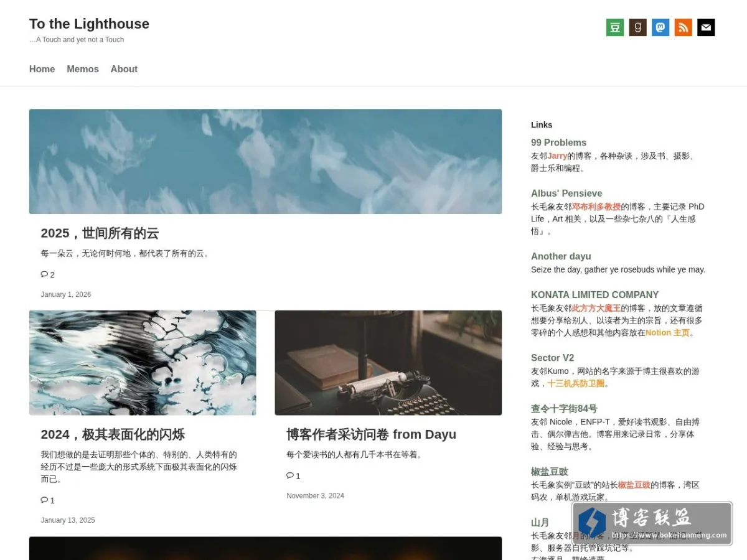Viewport: 747px width, 560px height.
Task: Click excerpt 每个爱读书的人都有几千本书在等着。
Action: tap(356, 455)
